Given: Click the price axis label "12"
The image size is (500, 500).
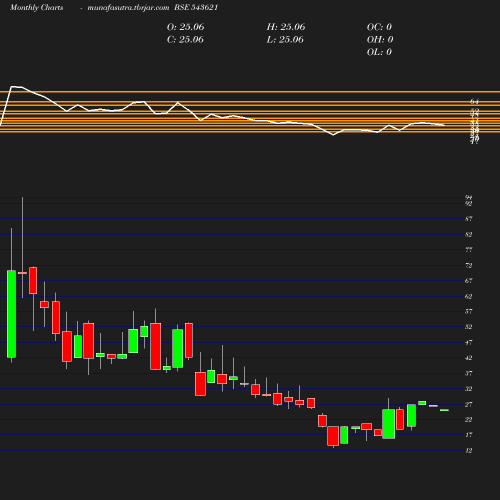Looking at the screenshot, I should click(x=469, y=450).
